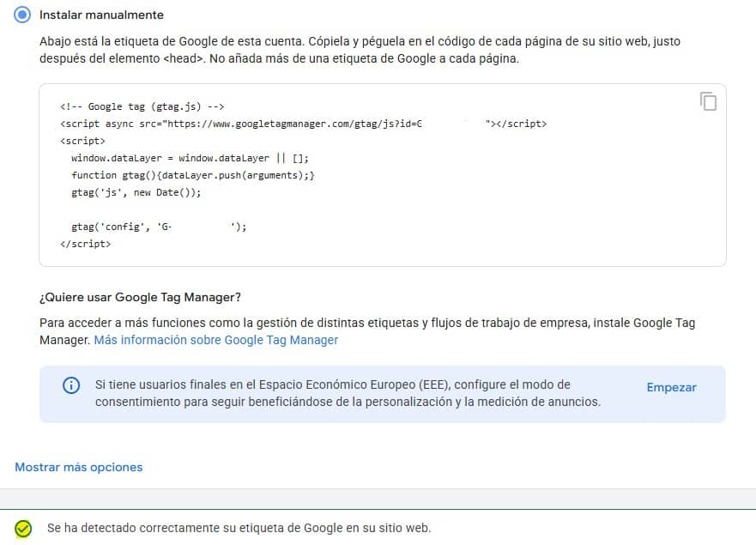Click the tag detected confirmation message

[x=239, y=528]
